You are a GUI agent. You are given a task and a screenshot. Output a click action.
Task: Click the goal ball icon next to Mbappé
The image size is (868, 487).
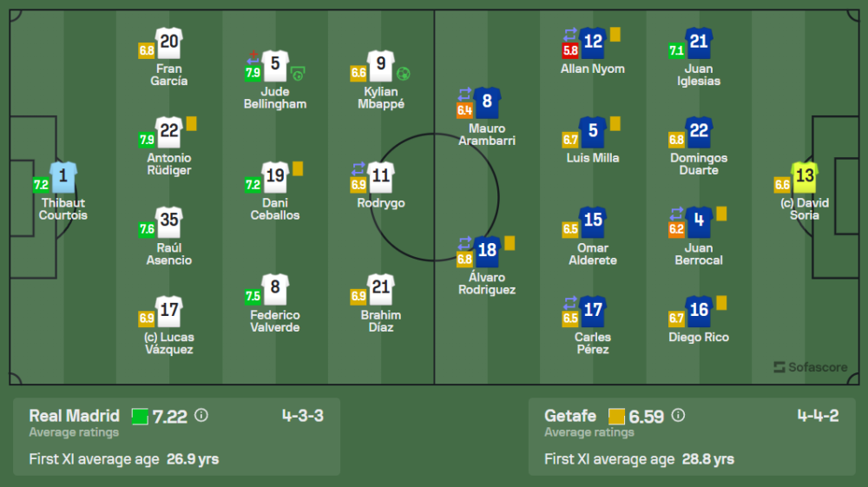tap(404, 73)
